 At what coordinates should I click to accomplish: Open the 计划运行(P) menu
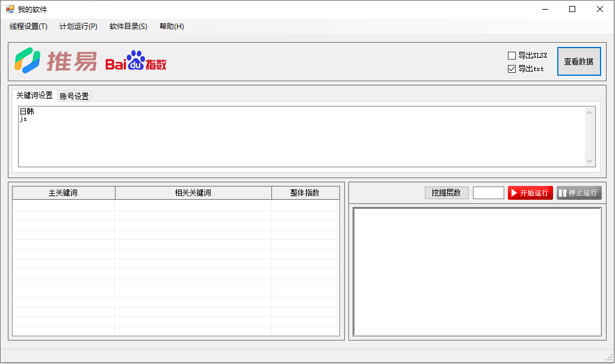(78, 26)
